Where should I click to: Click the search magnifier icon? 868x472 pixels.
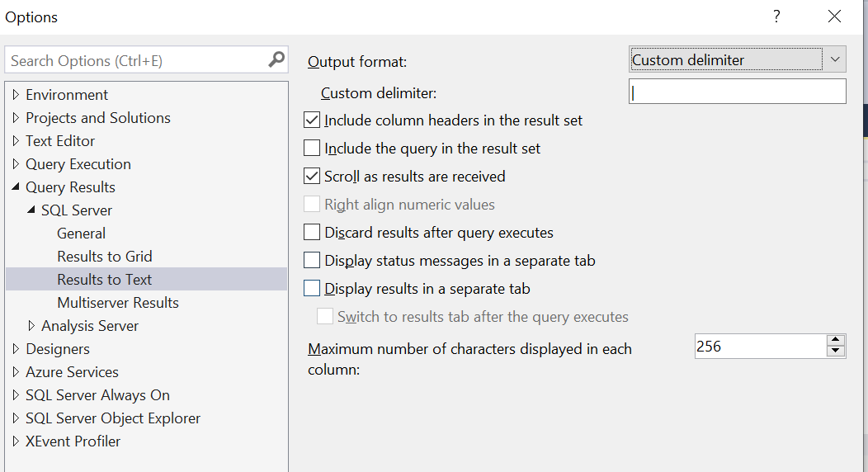tap(276, 59)
